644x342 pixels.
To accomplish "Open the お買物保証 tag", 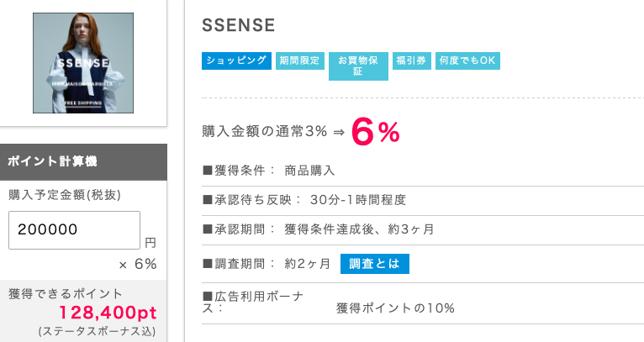I will pyautogui.click(x=358, y=66).
